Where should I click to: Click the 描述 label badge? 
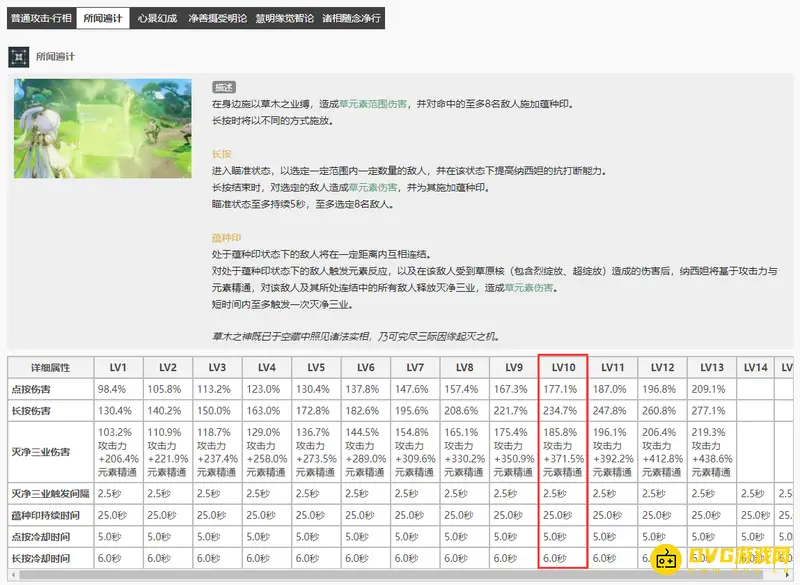coord(224,87)
